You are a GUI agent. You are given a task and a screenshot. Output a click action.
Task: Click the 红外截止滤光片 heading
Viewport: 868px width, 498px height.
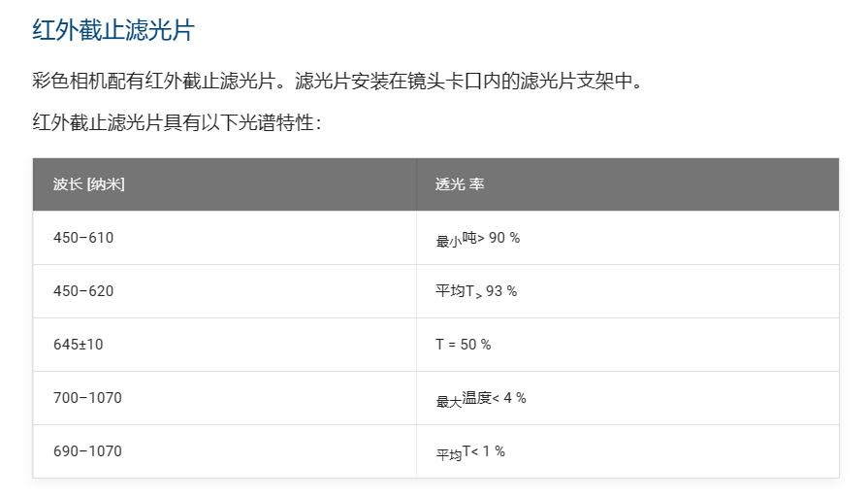click(x=113, y=30)
